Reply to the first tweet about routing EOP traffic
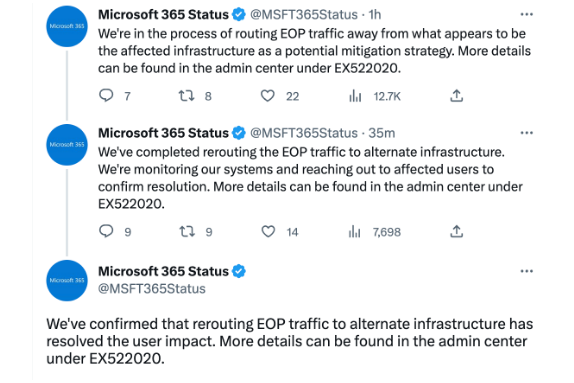Screen dimensions: 574x383 pos(106,96)
